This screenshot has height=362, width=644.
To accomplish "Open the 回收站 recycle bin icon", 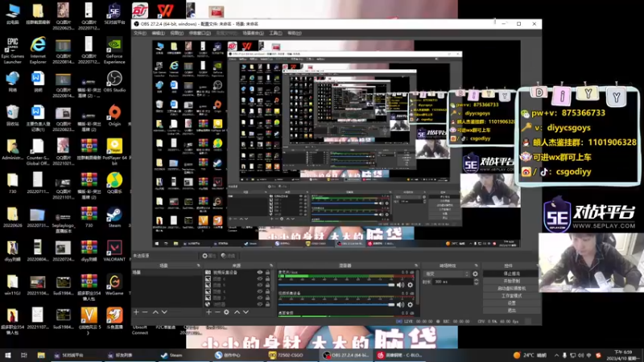I will click(x=13, y=115).
